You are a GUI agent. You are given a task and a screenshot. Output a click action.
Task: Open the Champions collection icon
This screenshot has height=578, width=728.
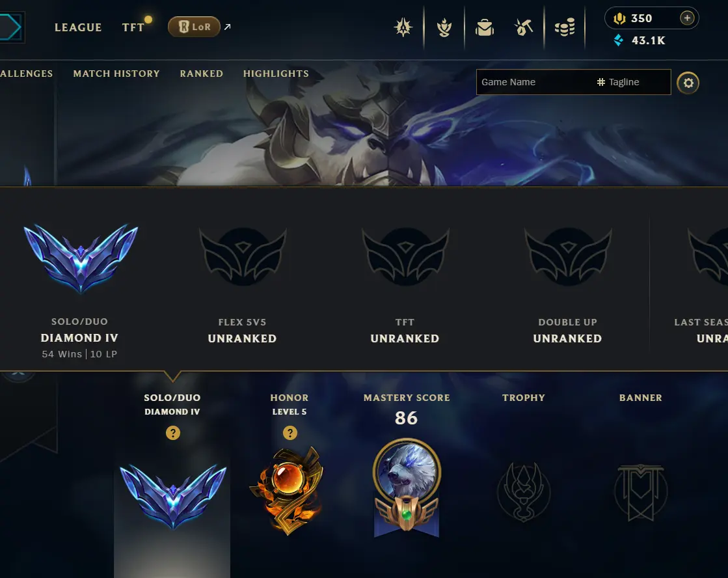403,27
